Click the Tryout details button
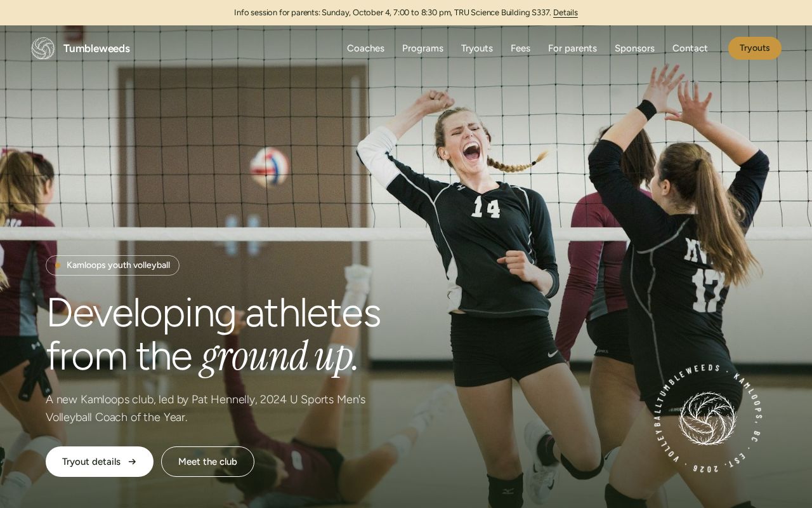 coord(100,462)
